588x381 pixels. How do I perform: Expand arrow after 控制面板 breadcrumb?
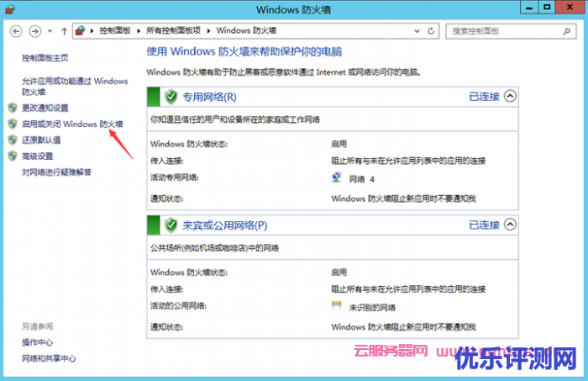tap(139, 31)
